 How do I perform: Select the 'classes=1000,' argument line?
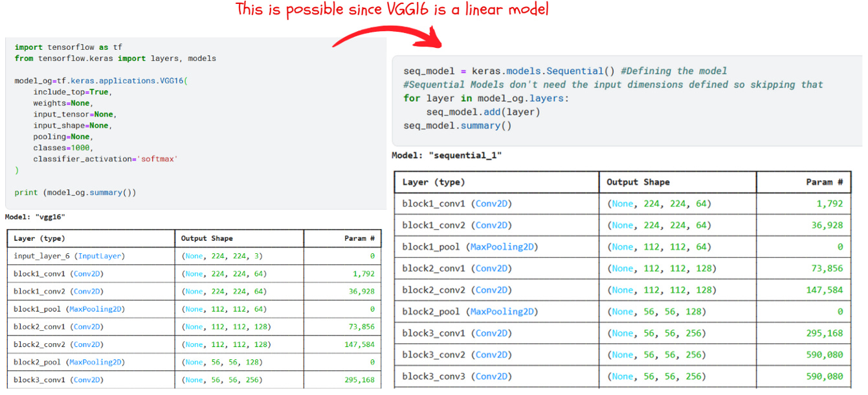[x=63, y=148]
